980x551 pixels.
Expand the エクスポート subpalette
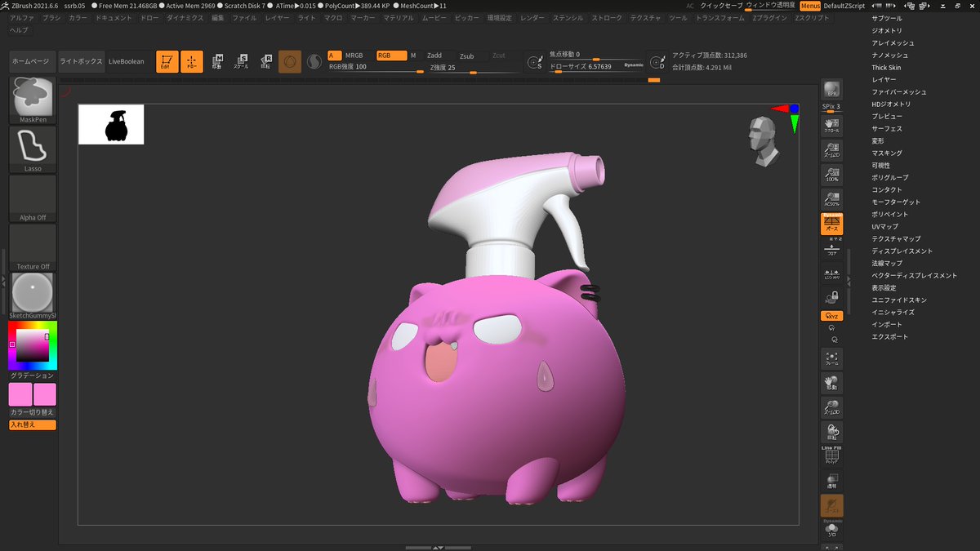(x=889, y=336)
